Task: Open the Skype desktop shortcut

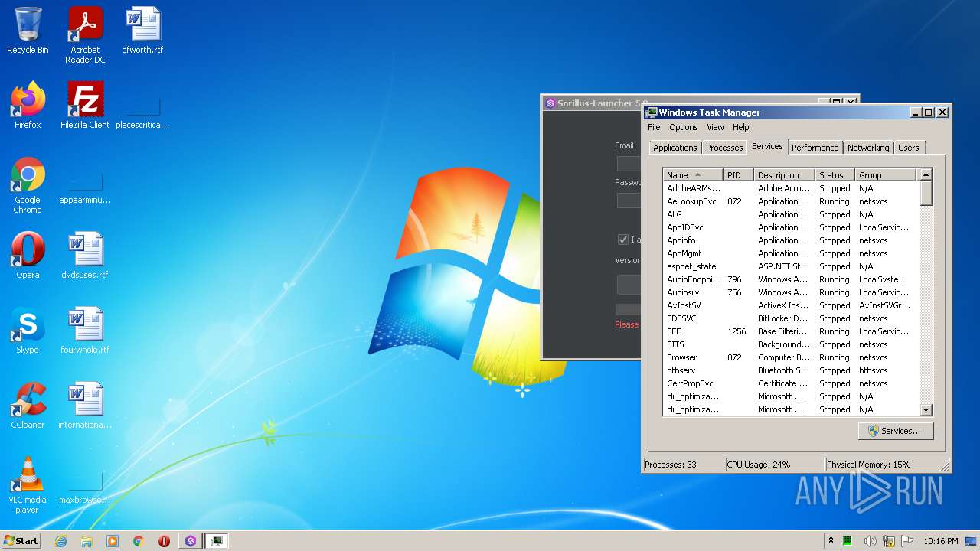Action: pyautogui.click(x=28, y=331)
